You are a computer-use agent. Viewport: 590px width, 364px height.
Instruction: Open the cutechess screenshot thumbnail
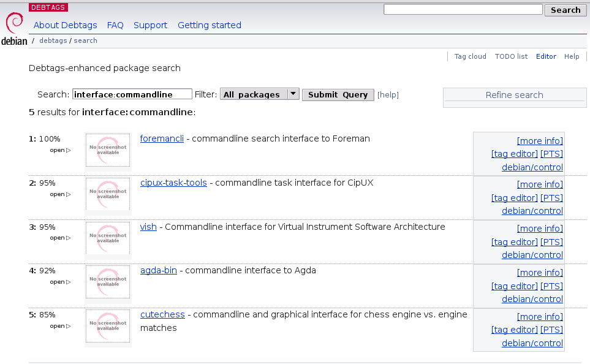(x=108, y=326)
